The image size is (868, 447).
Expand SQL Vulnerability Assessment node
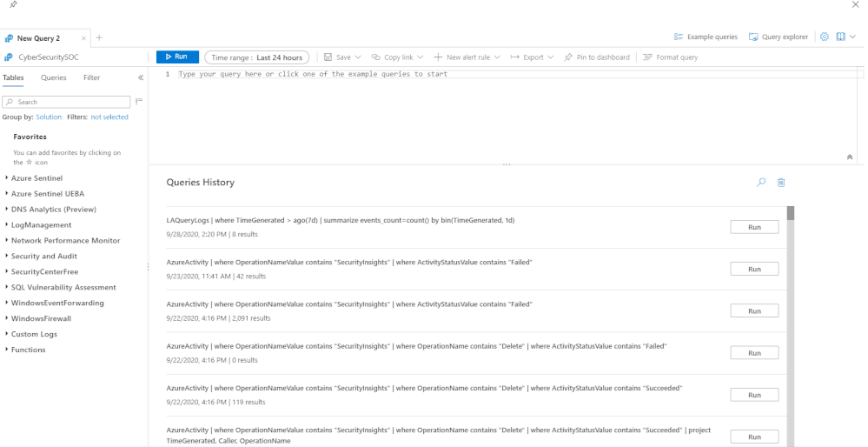(6, 287)
